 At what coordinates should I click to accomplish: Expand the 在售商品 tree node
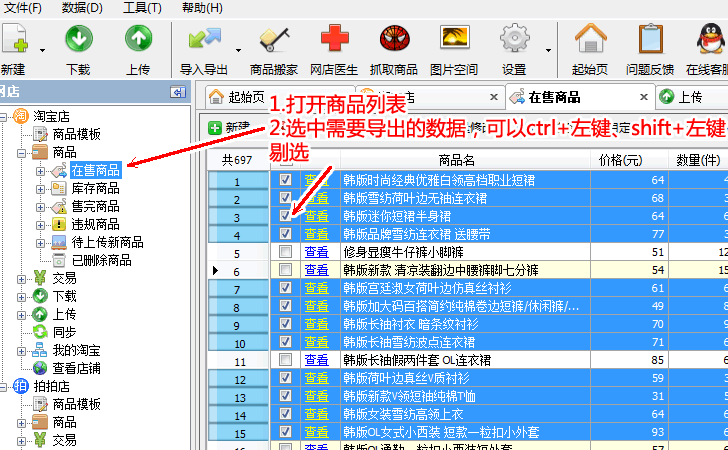40,171
